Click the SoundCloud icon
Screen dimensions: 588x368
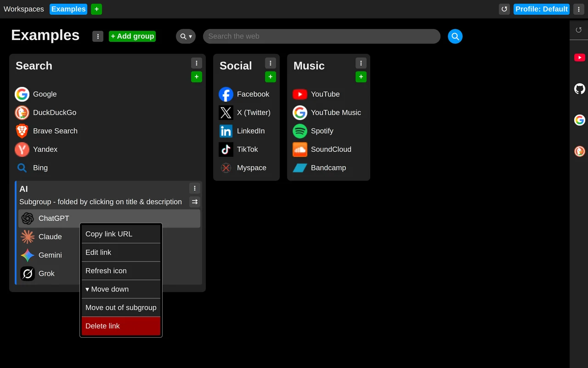click(x=300, y=149)
